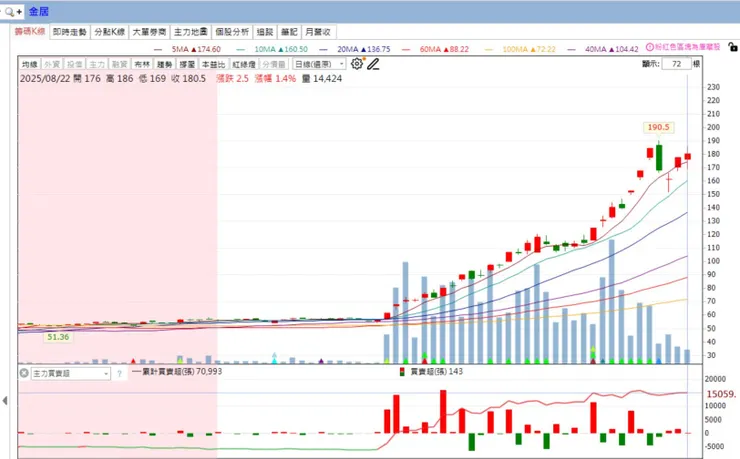Open the 主力買賣超 indicator dropdown

click(71, 374)
